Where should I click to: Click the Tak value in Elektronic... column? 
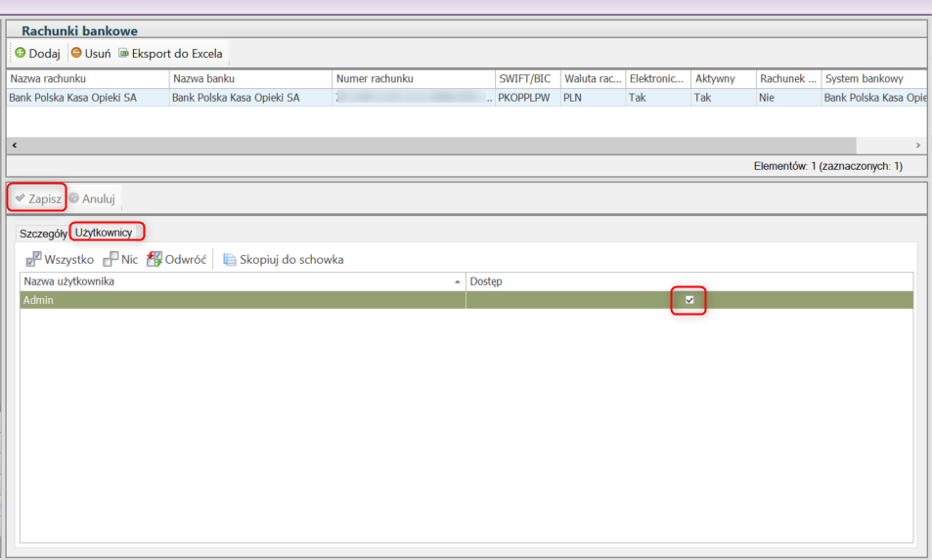click(x=658, y=98)
